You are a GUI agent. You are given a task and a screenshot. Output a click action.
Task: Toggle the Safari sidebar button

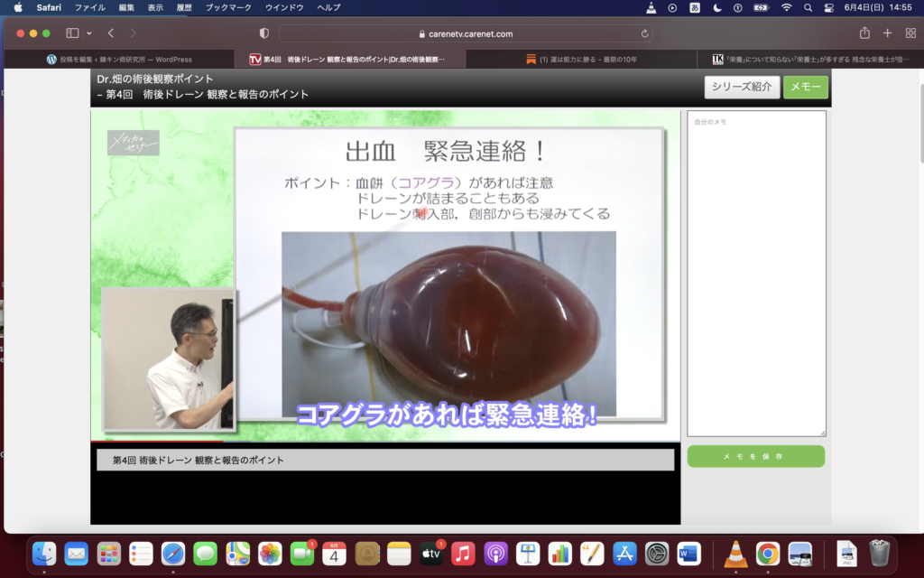tap(72, 33)
